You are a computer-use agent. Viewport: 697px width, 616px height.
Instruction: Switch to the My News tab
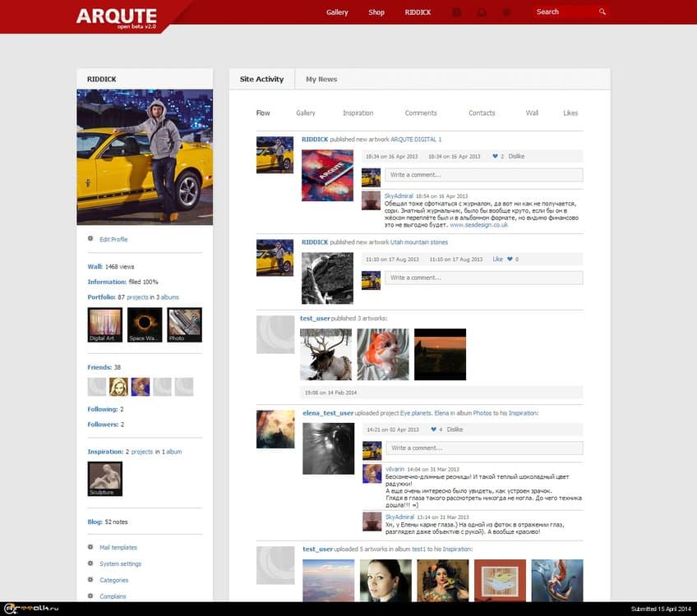[x=321, y=80]
